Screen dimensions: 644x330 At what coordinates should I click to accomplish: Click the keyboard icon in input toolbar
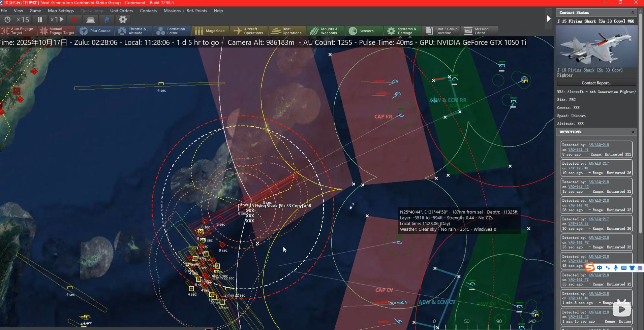click(624, 268)
